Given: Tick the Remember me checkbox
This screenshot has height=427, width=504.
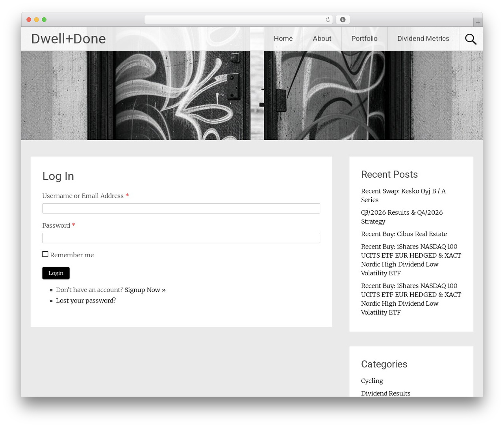Looking at the screenshot, I should click(x=45, y=254).
